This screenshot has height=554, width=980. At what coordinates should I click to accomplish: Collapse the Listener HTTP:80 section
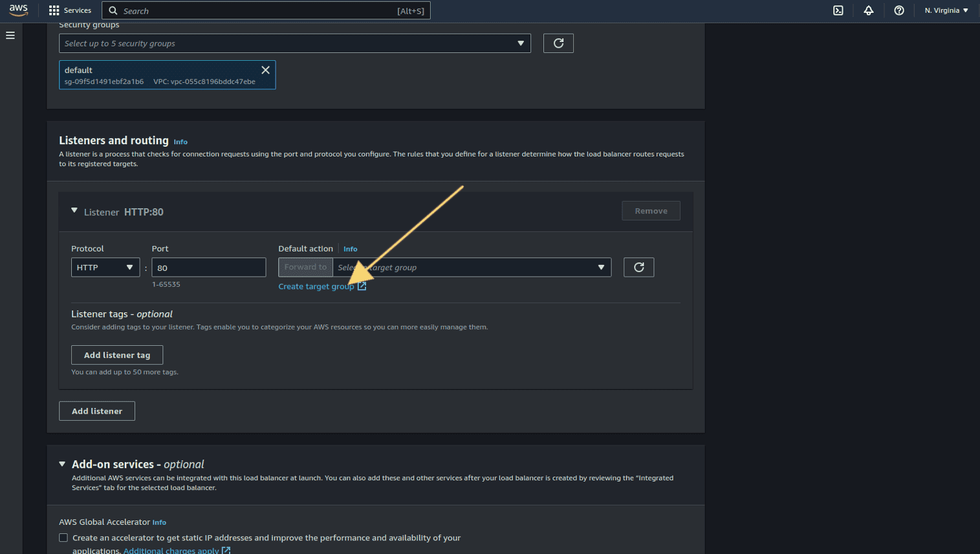tap(74, 211)
